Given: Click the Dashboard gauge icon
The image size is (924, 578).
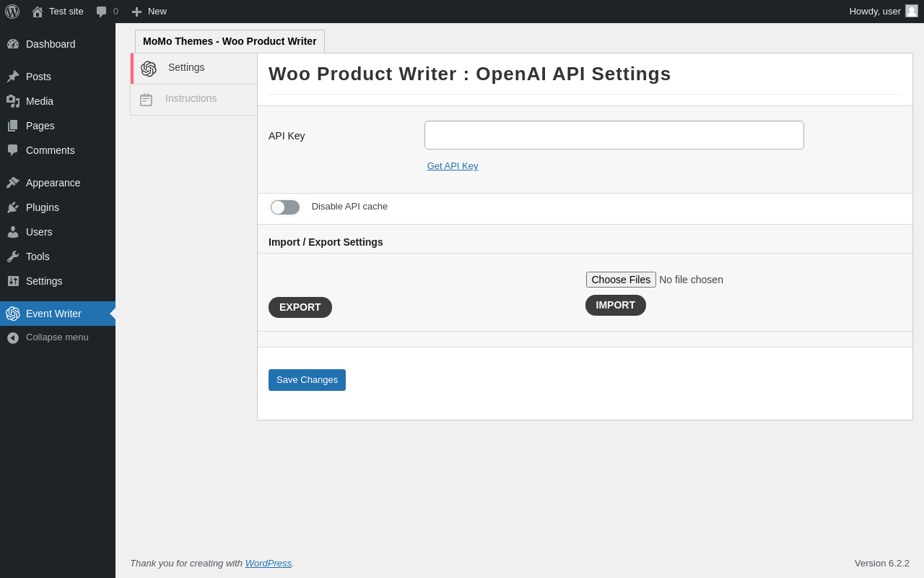Looking at the screenshot, I should [x=13, y=44].
